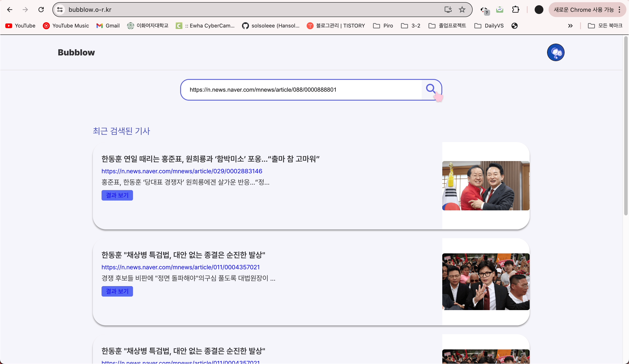This screenshot has width=629, height=364.
Task: Go forward in browser history
Action: tap(25, 10)
